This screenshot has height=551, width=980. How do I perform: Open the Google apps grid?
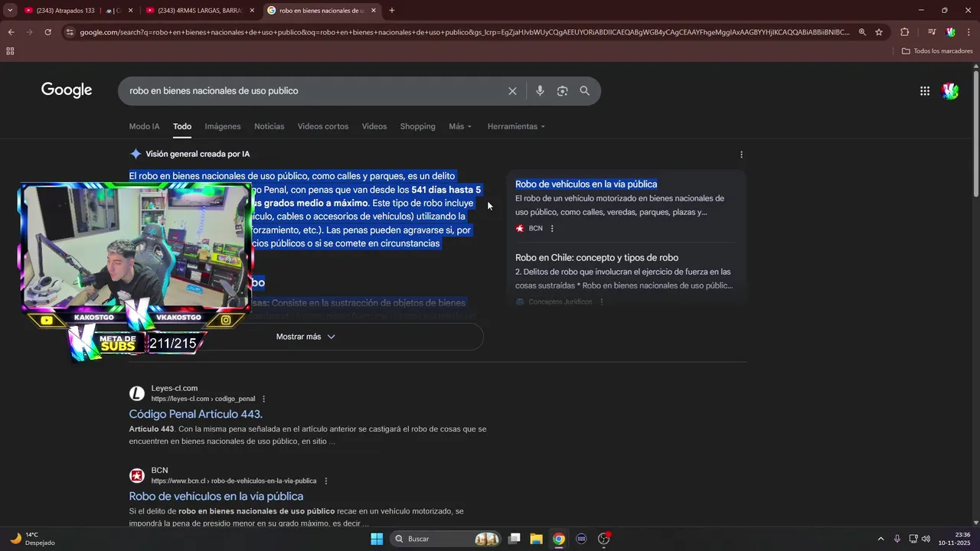pos(925,91)
